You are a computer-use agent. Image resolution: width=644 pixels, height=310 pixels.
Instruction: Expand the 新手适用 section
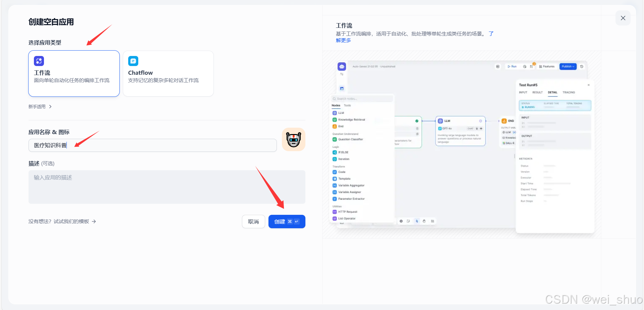click(x=40, y=107)
